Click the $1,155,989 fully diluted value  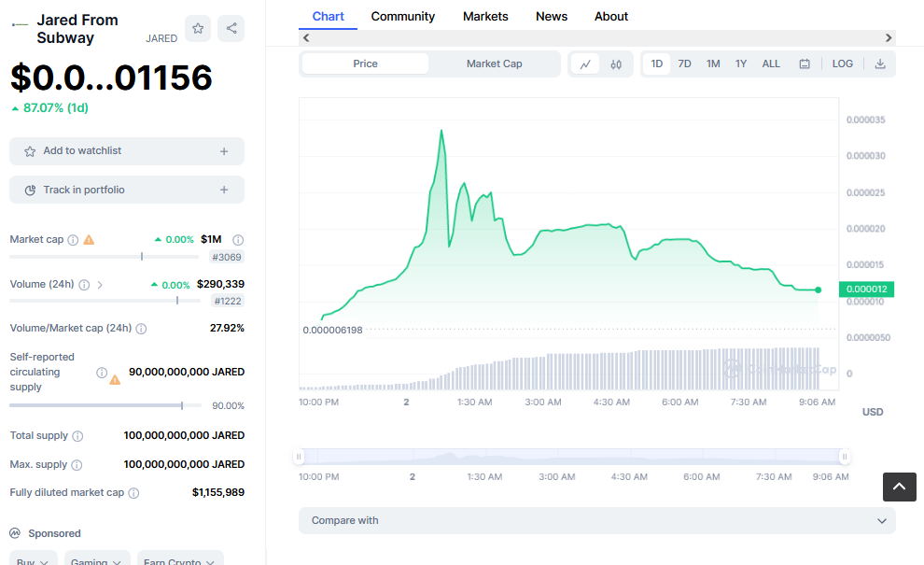tap(218, 492)
